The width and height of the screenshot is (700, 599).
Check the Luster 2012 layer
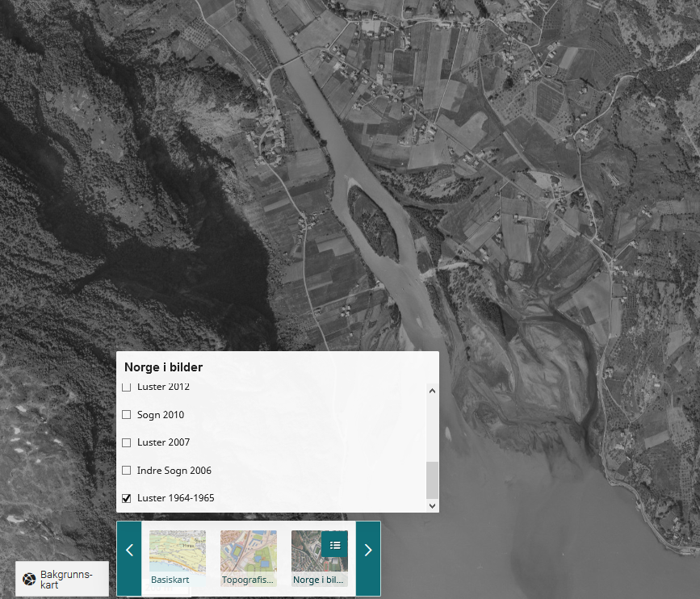(x=126, y=388)
